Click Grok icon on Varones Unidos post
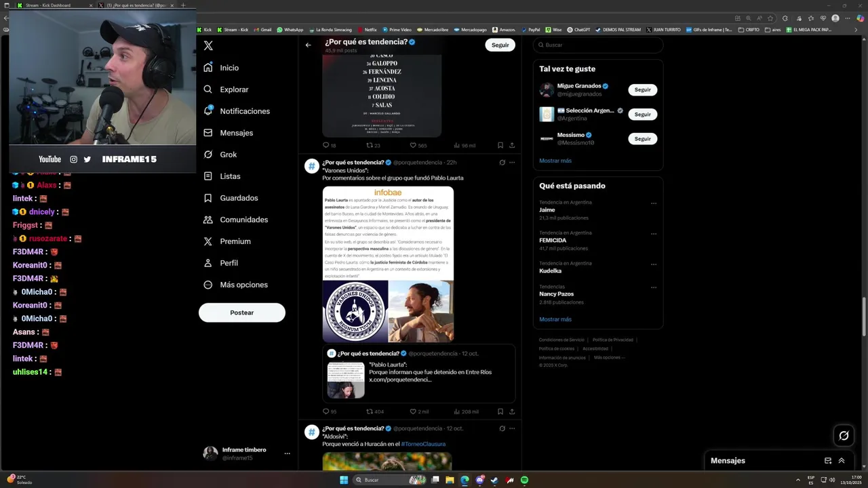868x488 pixels. tap(502, 163)
